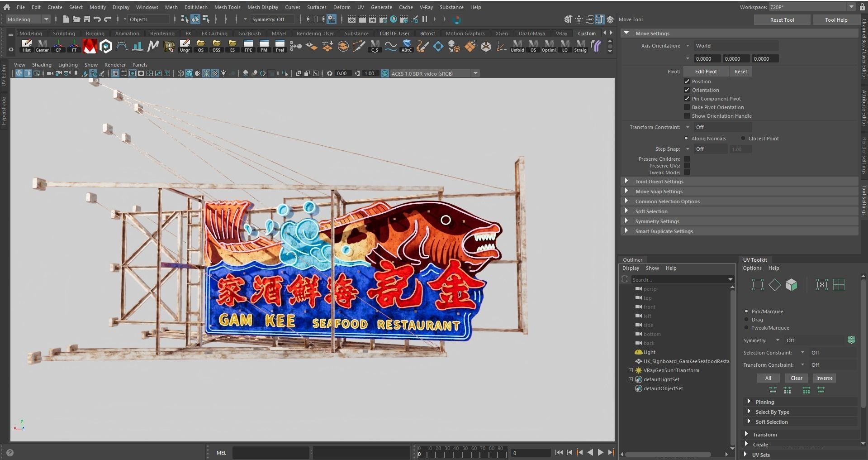Open the Outliner Display menu
868x460 pixels.
(x=631, y=268)
